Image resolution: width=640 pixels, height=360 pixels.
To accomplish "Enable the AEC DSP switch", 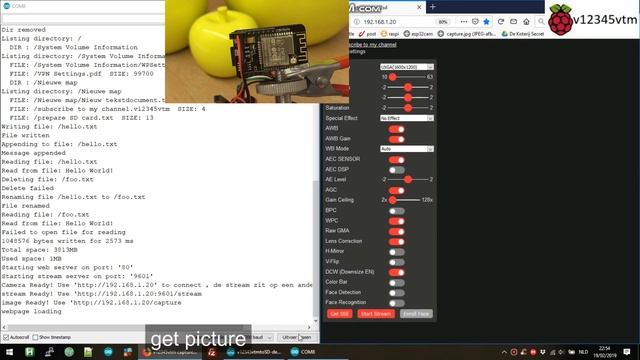I will pyautogui.click(x=396, y=170).
